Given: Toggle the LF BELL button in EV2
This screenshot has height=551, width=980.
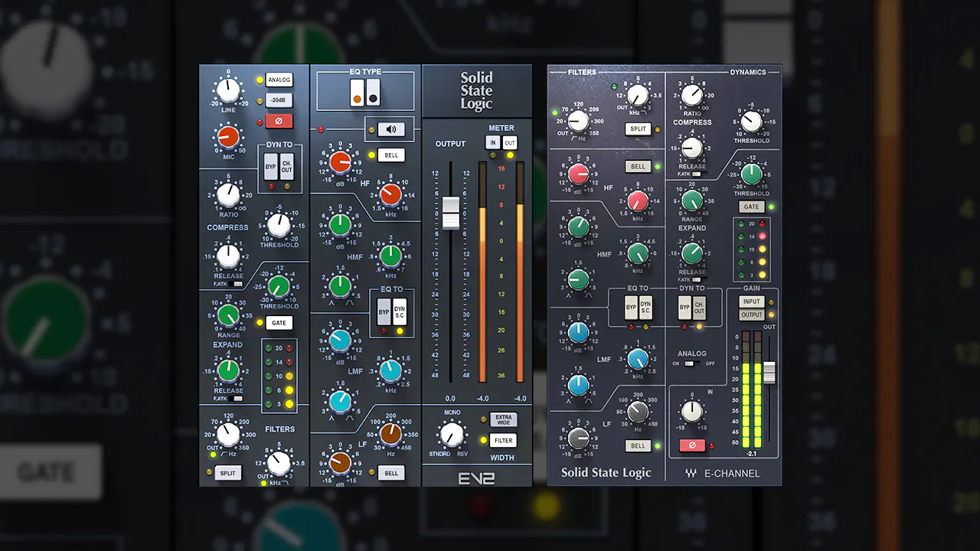Looking at the screenshot, I should (391, 473).
